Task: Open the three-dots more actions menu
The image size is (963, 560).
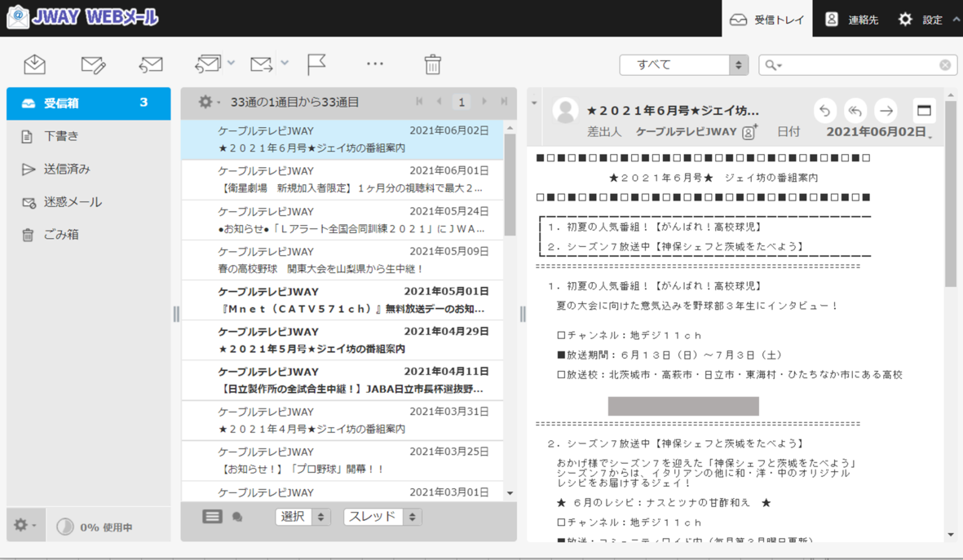Action: (x=374, y=64)
